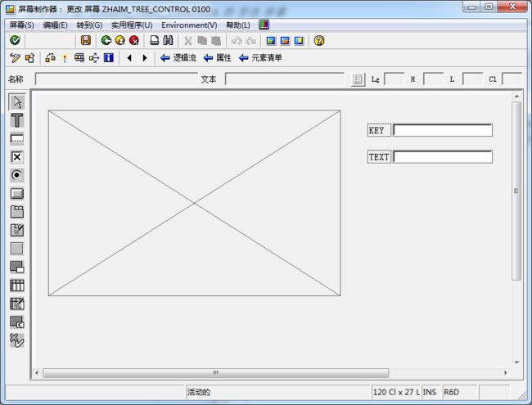Click the R6D status bar entry
The image size is (532, 405).
pos(451,392)
